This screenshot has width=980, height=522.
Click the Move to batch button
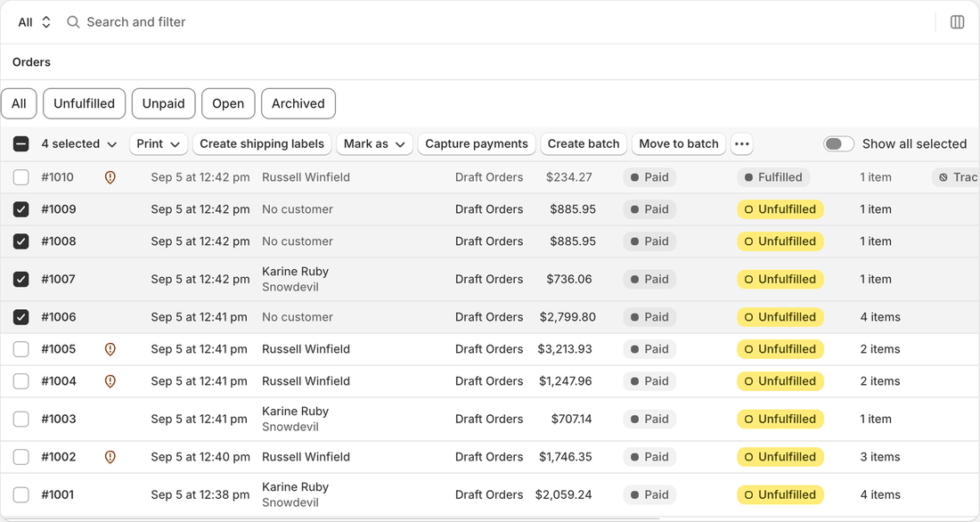tap(679, 143)
